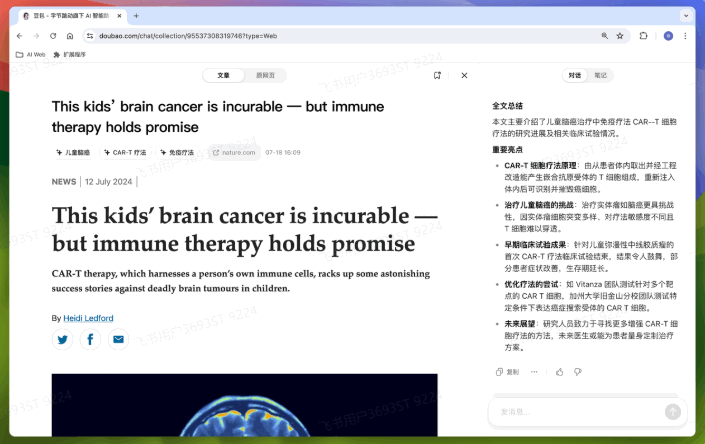View site information icon in address bar

click(x=90, y=36)
